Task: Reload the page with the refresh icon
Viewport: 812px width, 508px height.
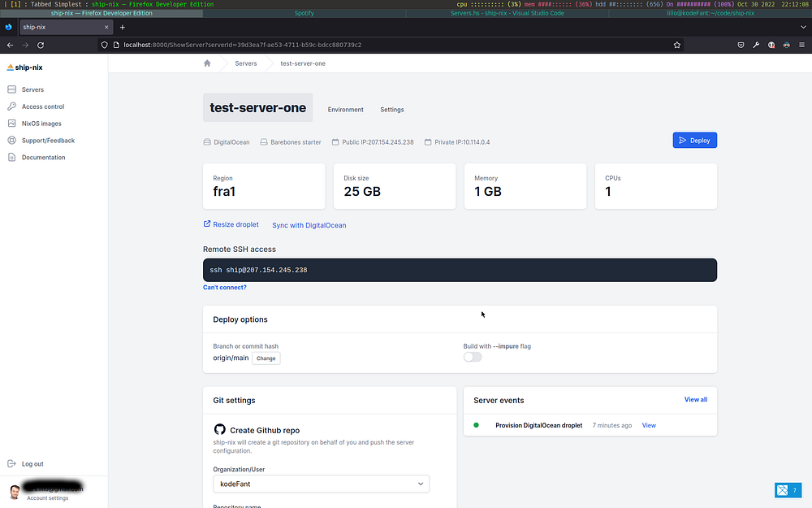Action: click(39, 45)
